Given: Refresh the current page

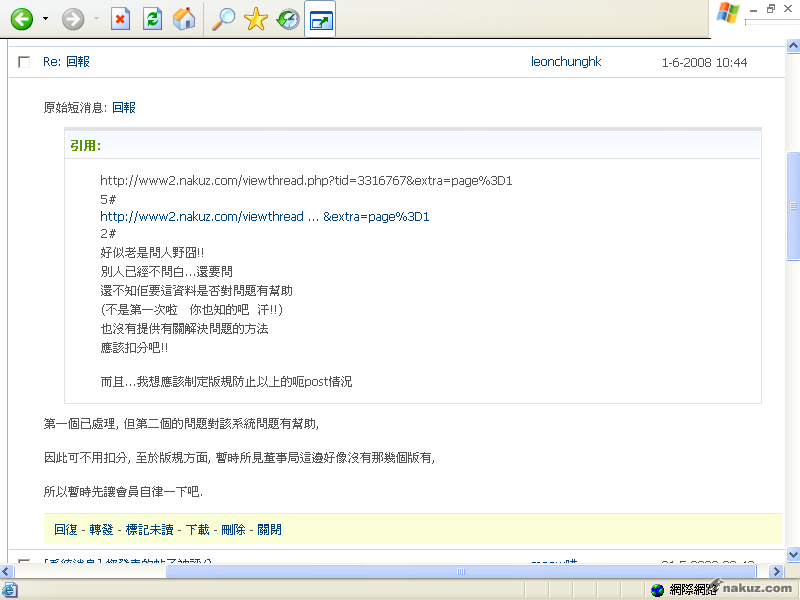Looking at the screenshot, I should click(x=152, y=19).
